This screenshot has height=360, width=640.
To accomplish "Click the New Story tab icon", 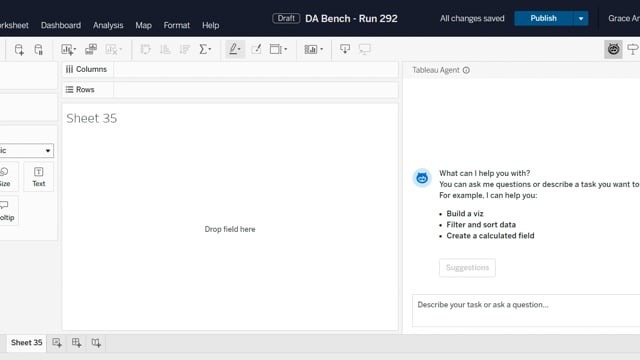I will tap(96, 343).
